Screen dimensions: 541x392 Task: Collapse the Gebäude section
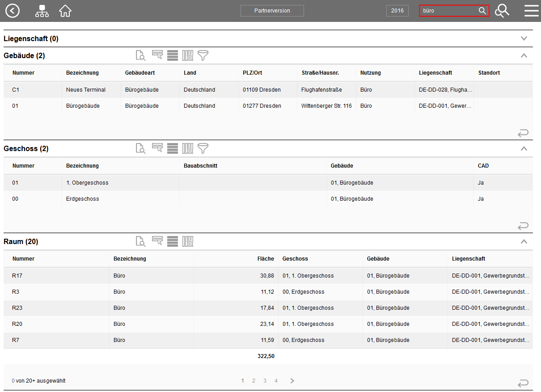(x=524, y=55)
